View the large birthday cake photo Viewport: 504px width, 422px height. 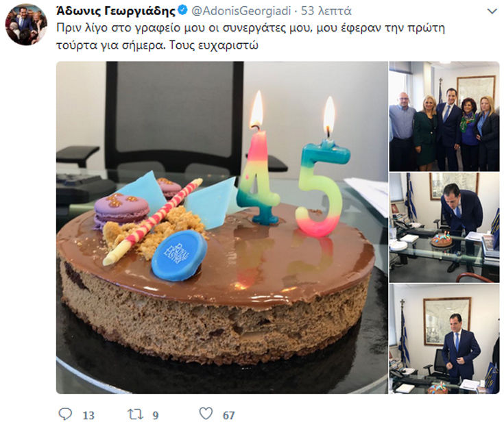tap(221, 227)
